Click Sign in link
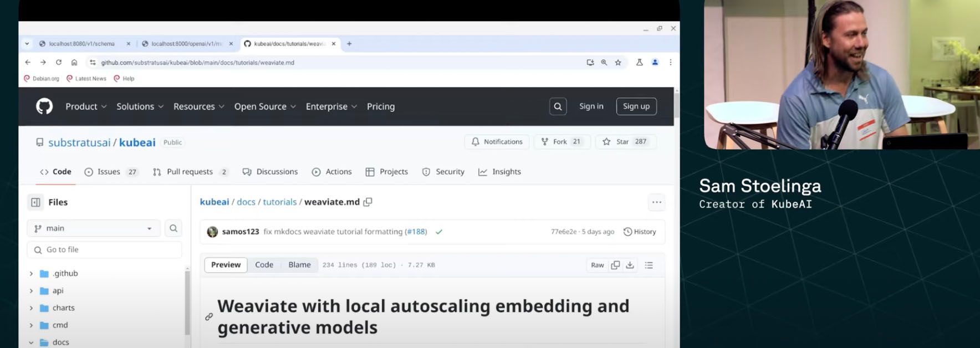Screen dimensions: 980x348 (591, 106)
